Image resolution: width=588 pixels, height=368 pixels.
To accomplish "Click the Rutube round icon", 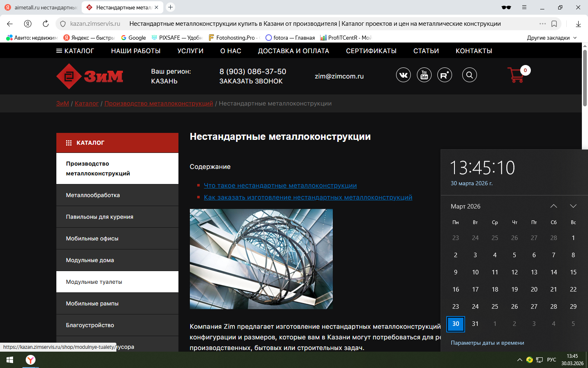I will coord(444,75).
